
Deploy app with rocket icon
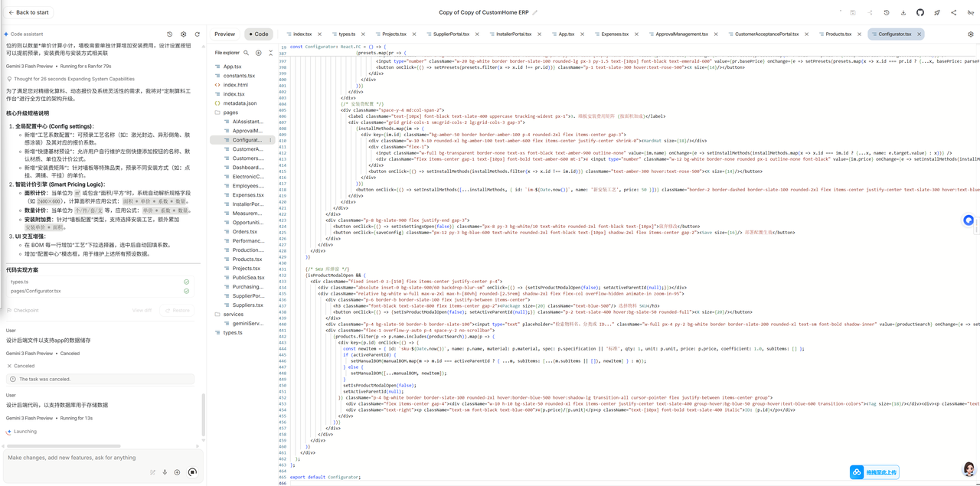click(936, 12)
